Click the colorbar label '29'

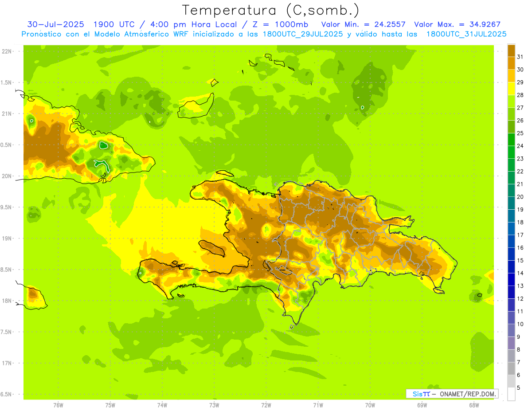520,82
